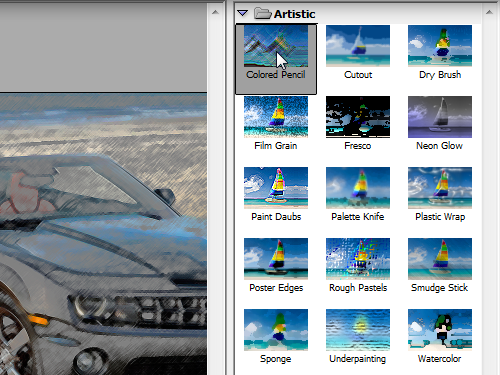The height and width of the screenshot is (375, 500).
Task: Select the Colored Pencil filter thumbnail
Action: coord(276,46)
